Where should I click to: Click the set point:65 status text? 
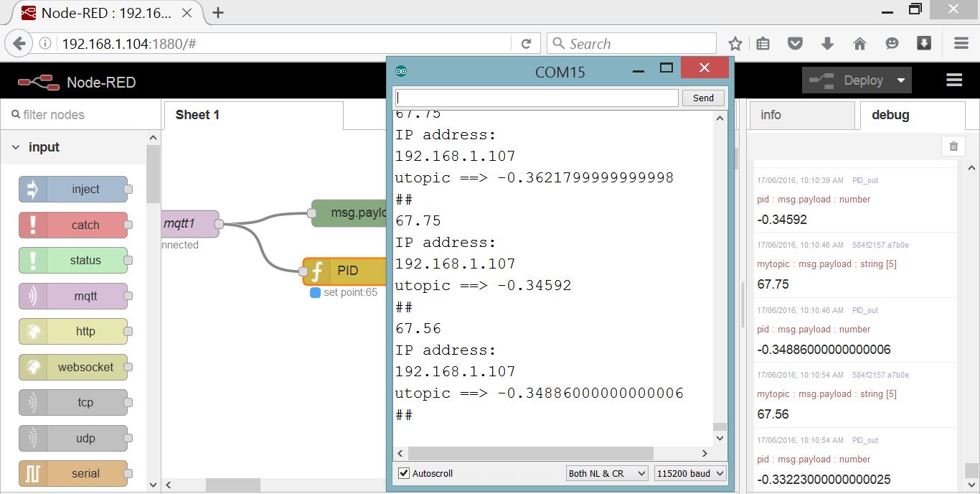click(x=350, y=292)
